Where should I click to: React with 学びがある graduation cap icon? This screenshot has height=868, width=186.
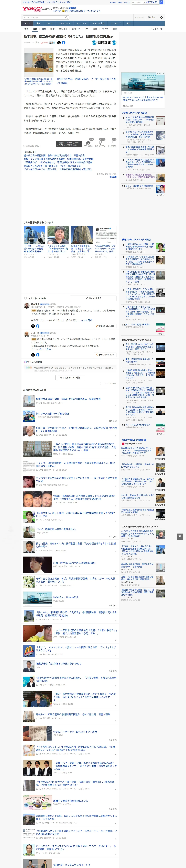pyautogui.click(x=88, y=143)
